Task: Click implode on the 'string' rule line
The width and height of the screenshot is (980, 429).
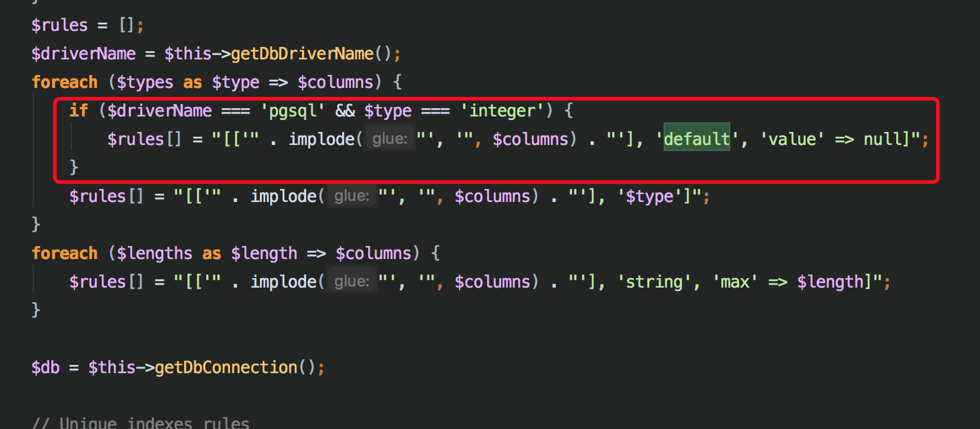Action: click(x=284, y=282)
